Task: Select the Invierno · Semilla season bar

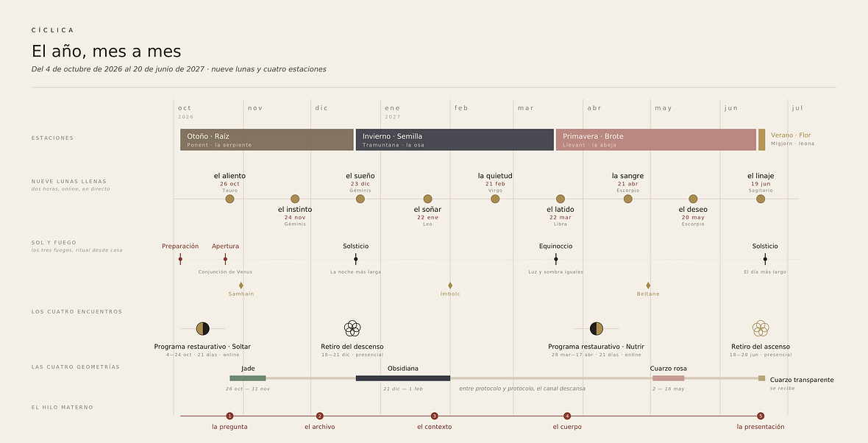Action: (455, 140)
